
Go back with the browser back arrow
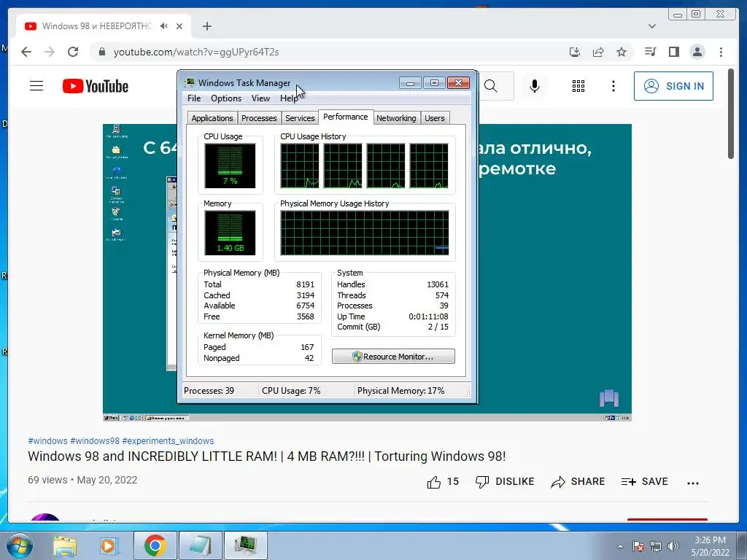(26, 52)
